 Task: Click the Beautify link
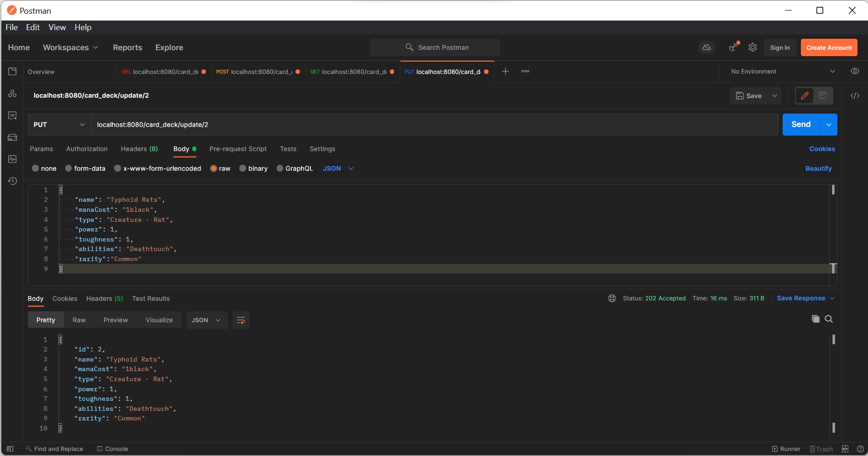coord(818,168)
